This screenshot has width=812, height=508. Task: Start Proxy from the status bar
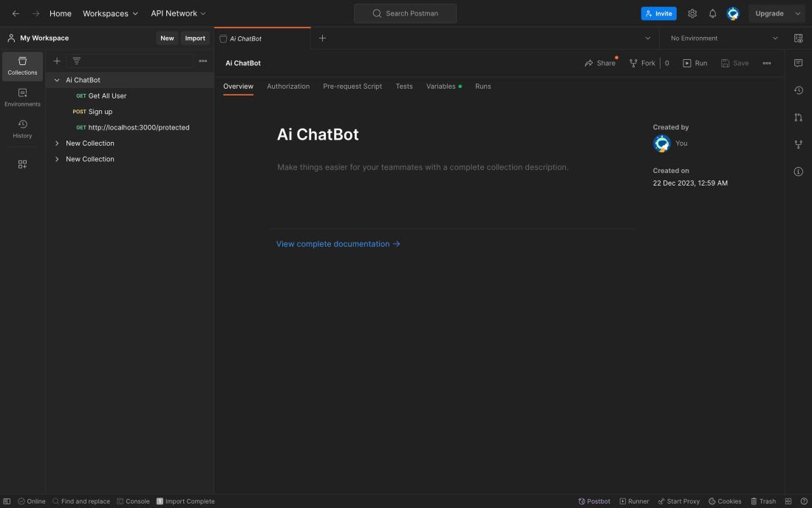tap(678, 501)
